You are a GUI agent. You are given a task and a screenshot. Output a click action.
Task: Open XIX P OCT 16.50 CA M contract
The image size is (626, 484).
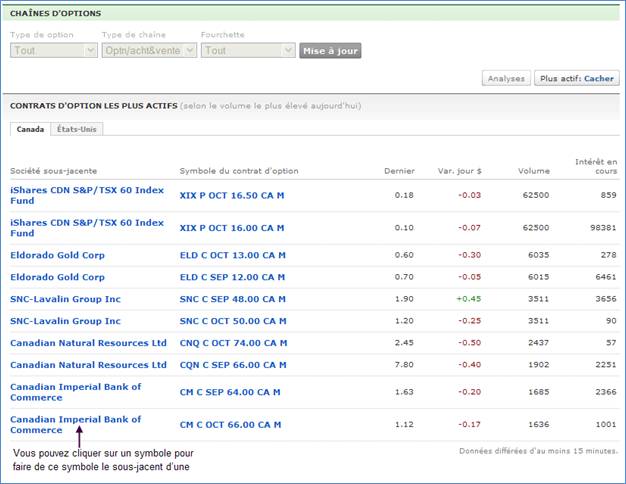(x=232, y=195)
